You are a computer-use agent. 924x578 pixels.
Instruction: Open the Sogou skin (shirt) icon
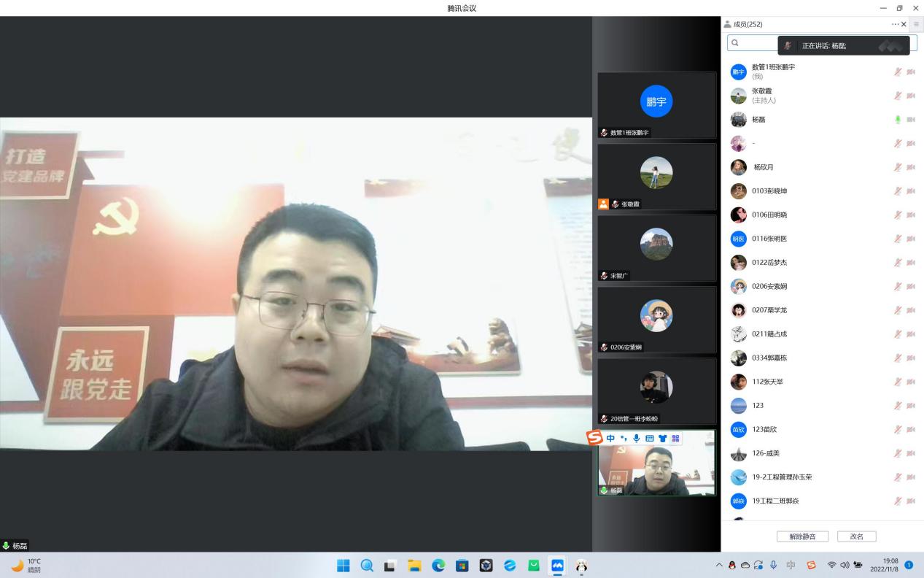click(x=662, y=439)
